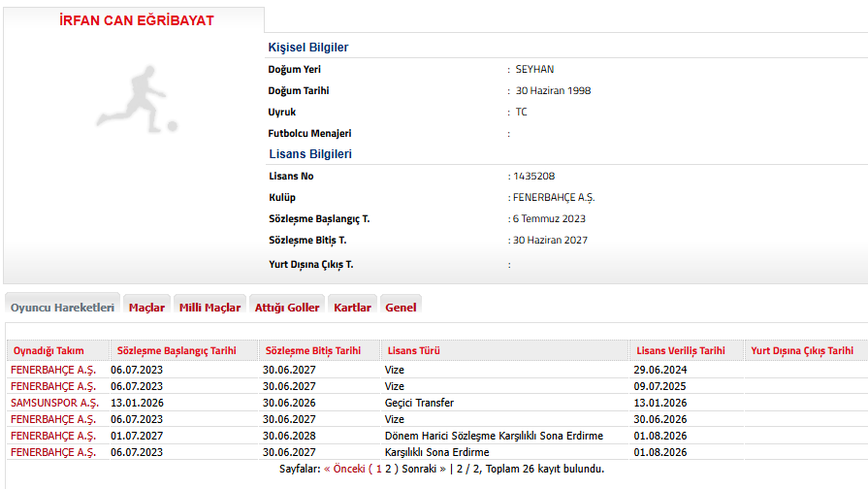868x489 pixels.
Task: Open FENERBAHÇE A.Ş. link in 30.06.2026 license row
Action: click(53, 419)
